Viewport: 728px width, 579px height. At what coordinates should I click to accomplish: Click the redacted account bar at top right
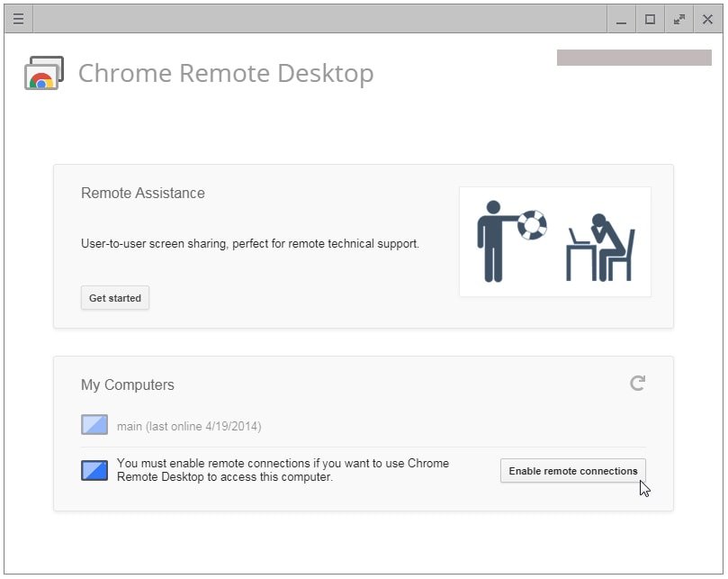coord(634,58)
